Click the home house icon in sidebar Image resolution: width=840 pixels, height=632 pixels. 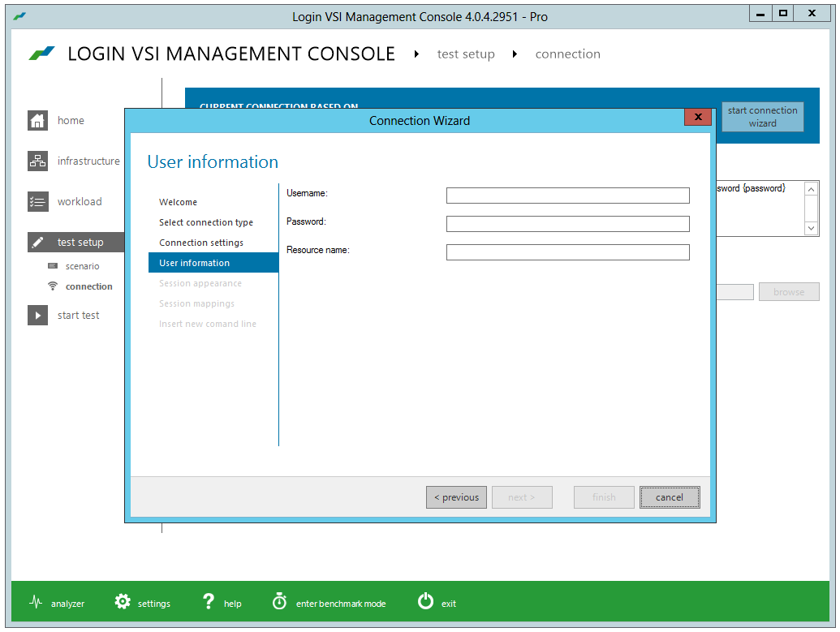[x=37, y=120]
